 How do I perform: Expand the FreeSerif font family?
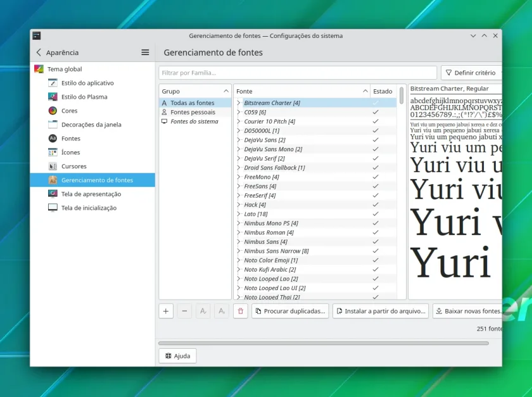(239, 196)
